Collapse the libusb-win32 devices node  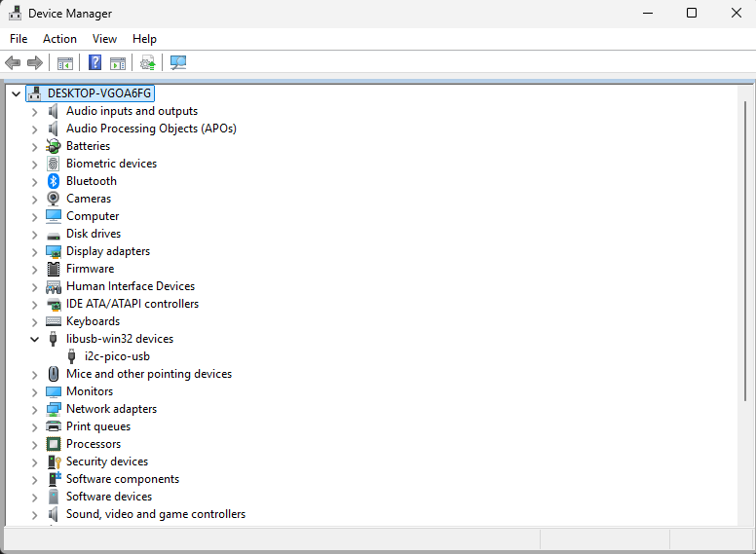[34, 339]
